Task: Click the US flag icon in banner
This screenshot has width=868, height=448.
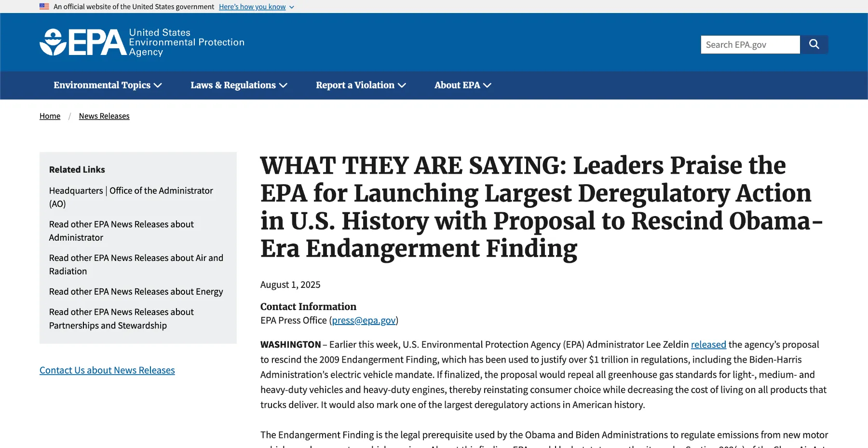Action: coord(44,7)
